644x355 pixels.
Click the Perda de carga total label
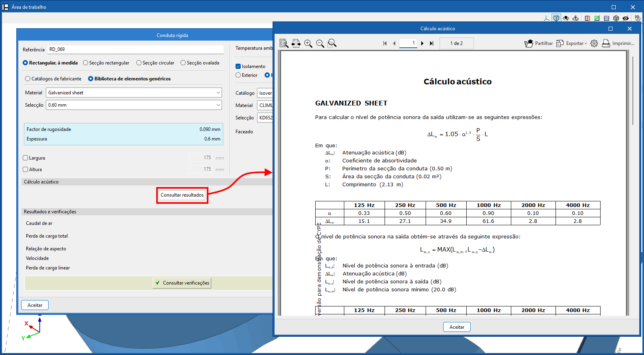47,236
